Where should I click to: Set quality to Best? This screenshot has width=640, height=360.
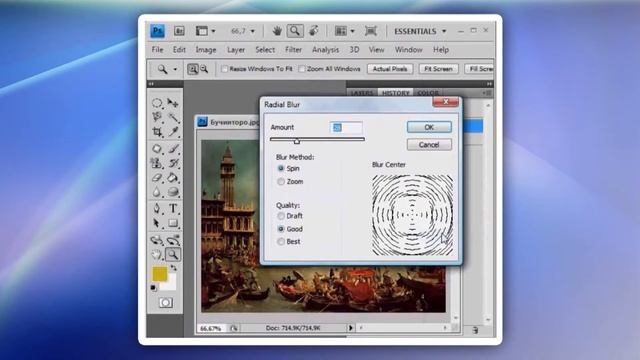(x=281, y=242)
